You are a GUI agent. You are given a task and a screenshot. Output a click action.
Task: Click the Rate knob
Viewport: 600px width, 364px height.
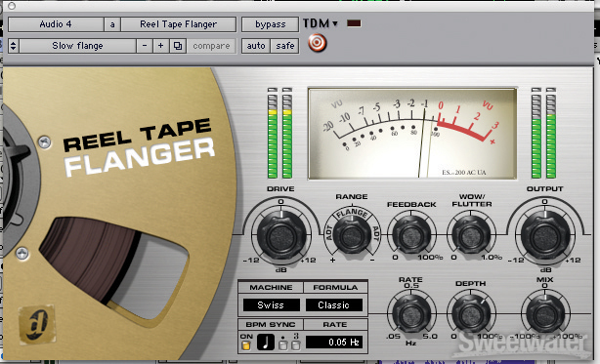[411, 314]
